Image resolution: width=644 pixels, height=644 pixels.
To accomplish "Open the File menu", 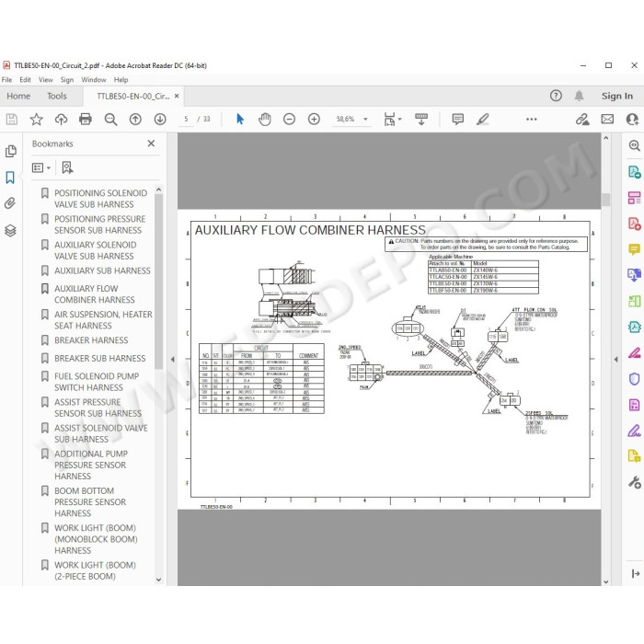I will (x=7, y=80).
